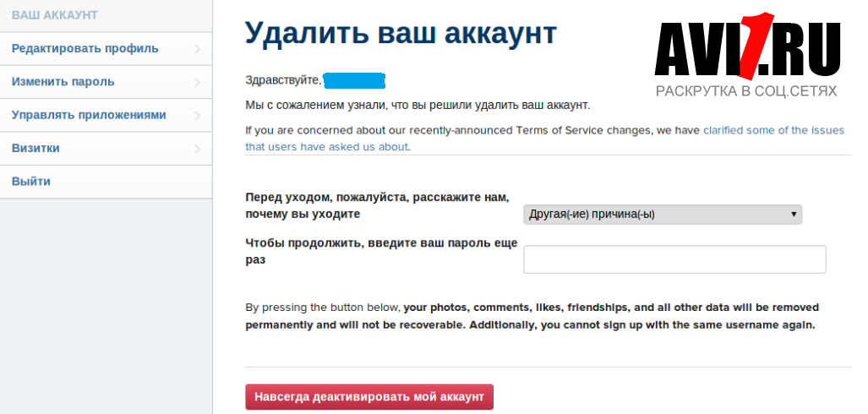
Task: Click the chevron beside Управлять приложениями
Action: (x=198, y=116)
